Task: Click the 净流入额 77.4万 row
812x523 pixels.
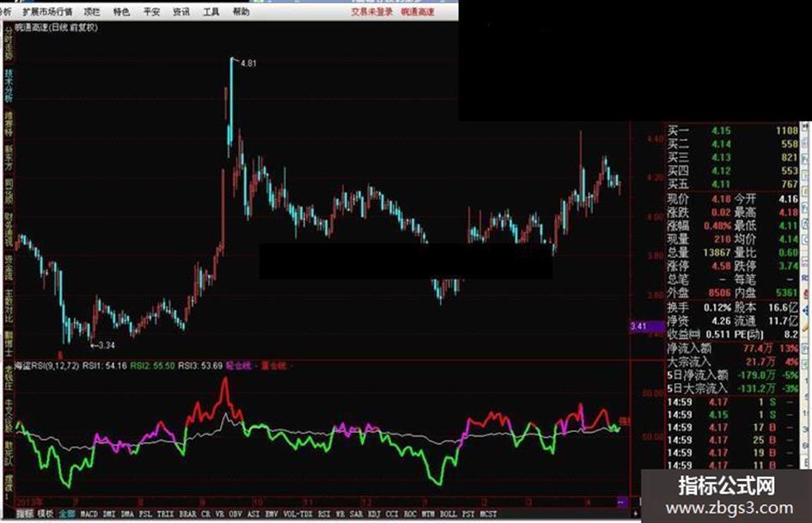Action: tap(732, 349)
